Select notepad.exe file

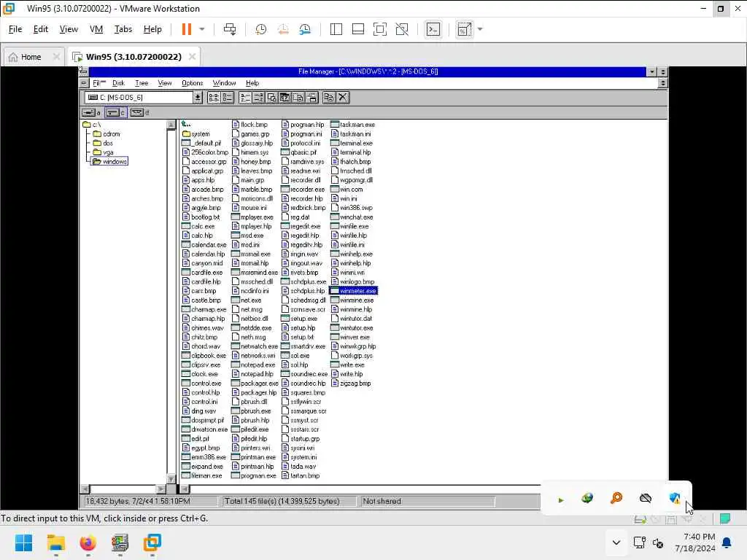(x=253, y=365)
